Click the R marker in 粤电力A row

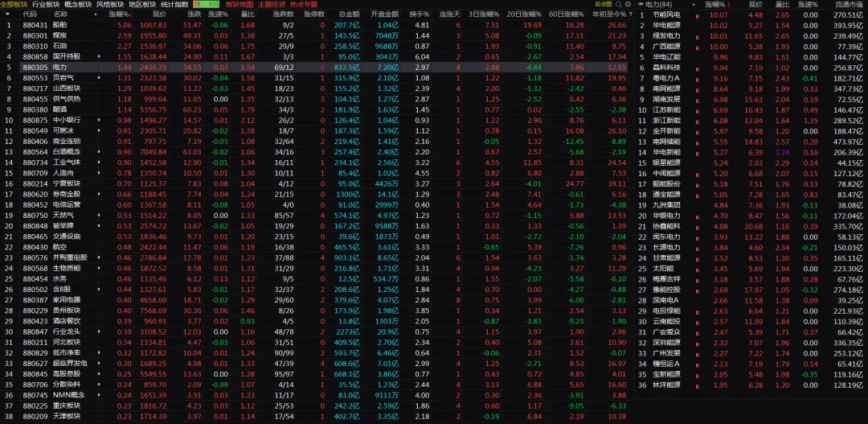698,79
